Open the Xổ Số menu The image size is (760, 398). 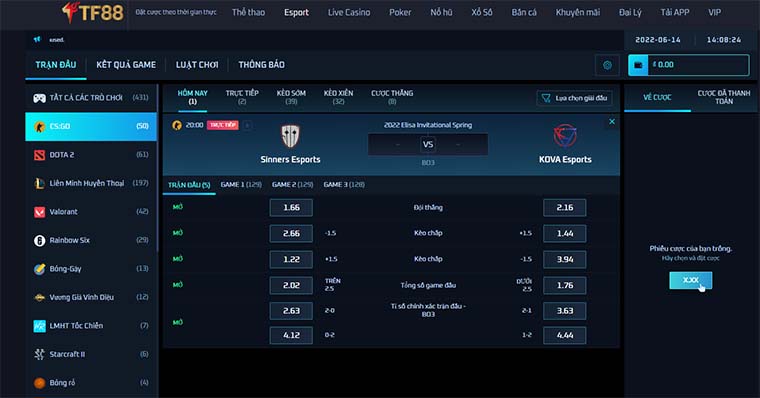coord(482,13)
